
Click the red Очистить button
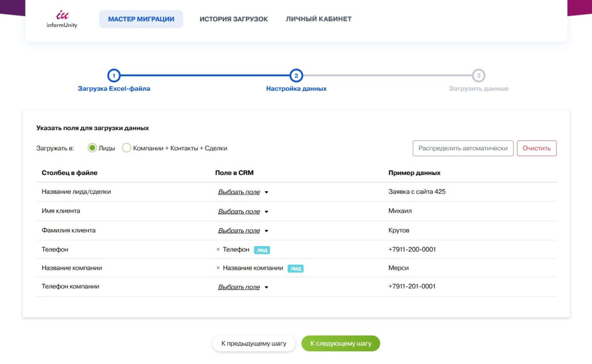point(536,148)
